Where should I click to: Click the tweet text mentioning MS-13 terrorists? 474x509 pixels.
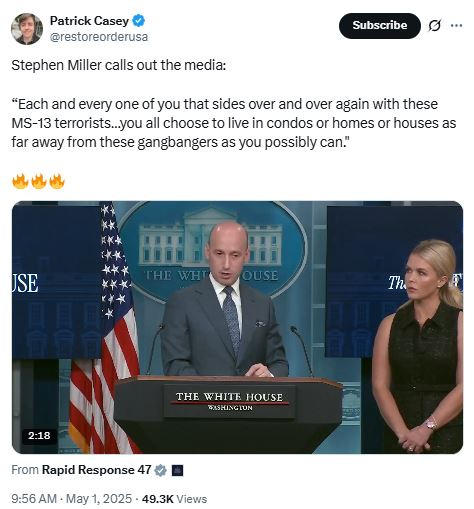(x=233, y=123)
